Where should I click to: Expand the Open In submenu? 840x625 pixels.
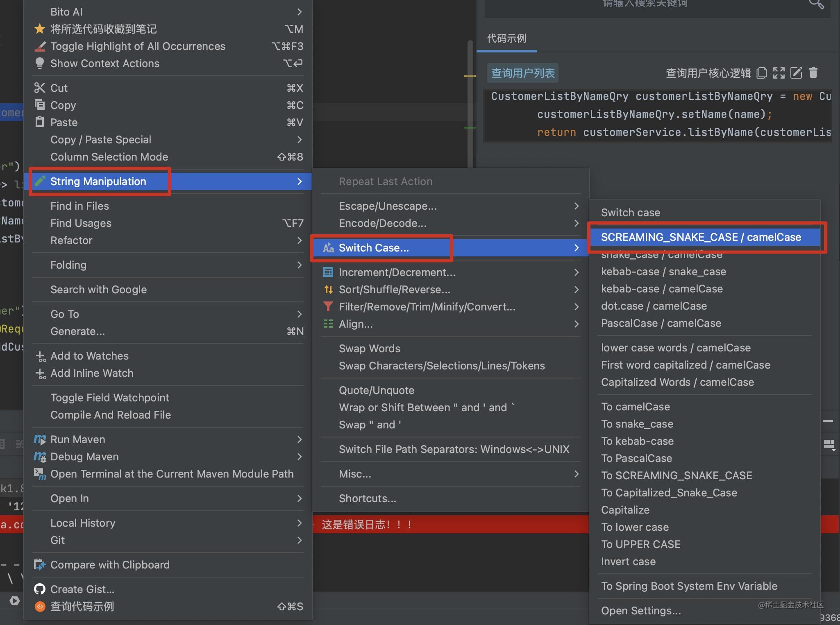(x=300, y=498)
